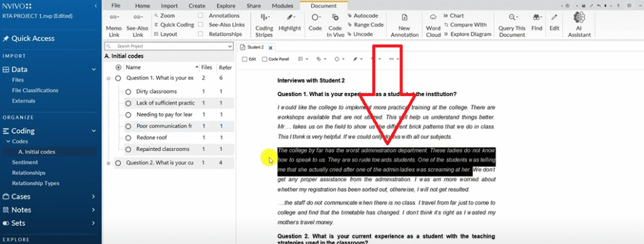
Task: Collapse the Question 1 code tree node
Action: tap(108, 78)
